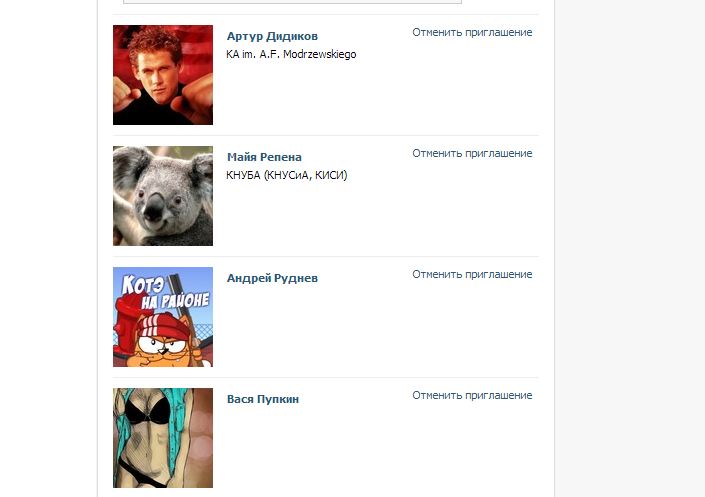Screen dimensions: 705x497
Task: Cancel the invitation sent to Майя Репена
Action: (472, 153)
